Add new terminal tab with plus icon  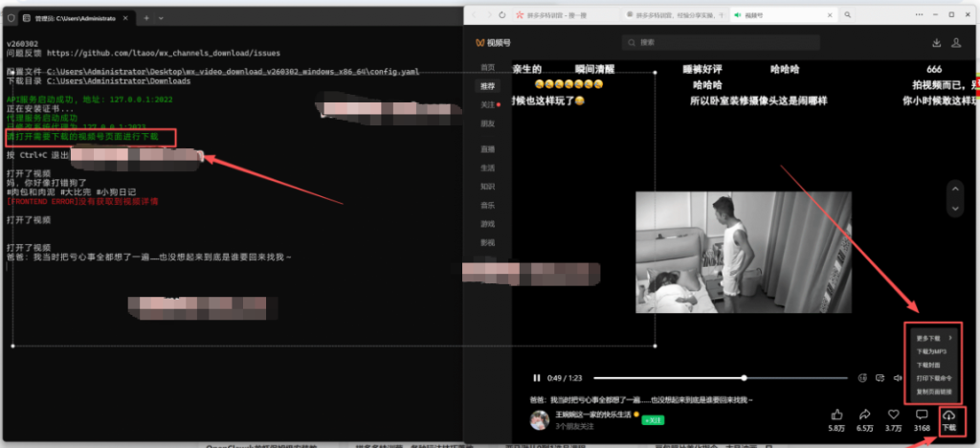146,18
